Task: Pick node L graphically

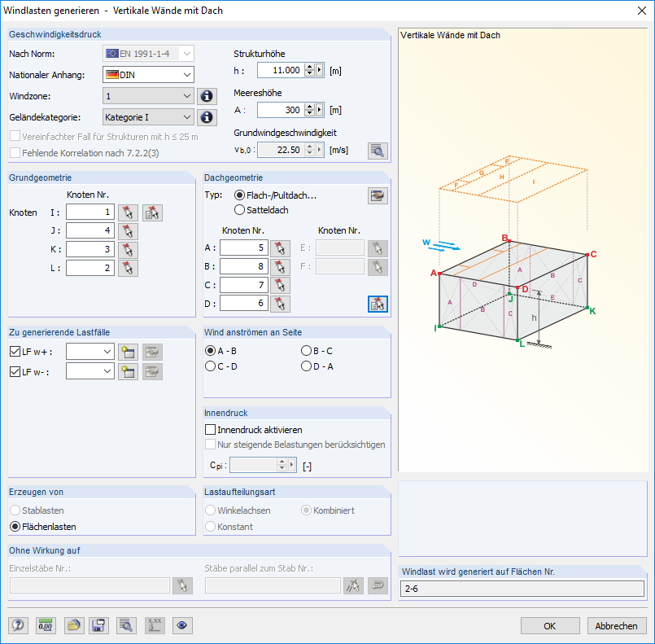Action: (x=128, y=268)
